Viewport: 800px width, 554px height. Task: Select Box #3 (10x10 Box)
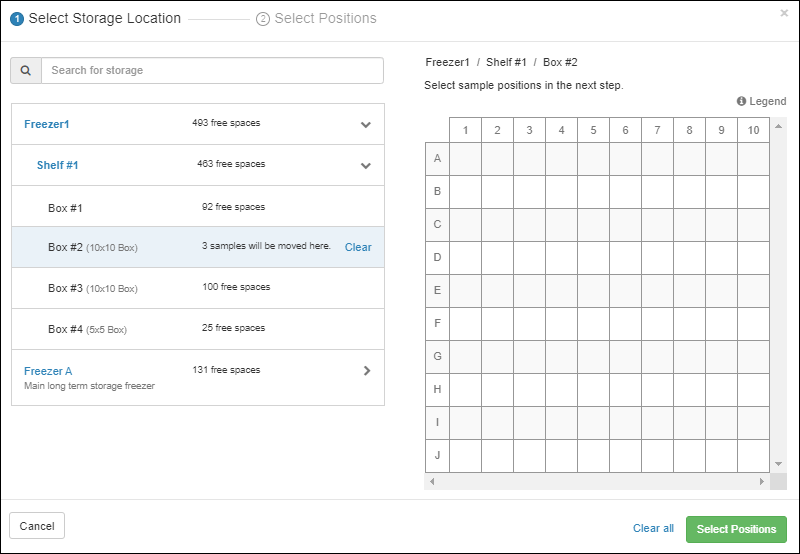(92, 289)
